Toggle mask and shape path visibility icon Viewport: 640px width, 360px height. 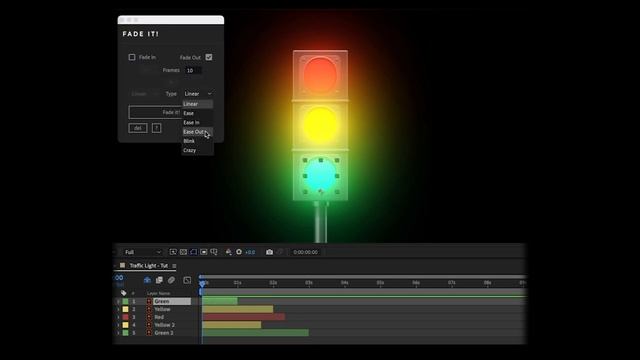pos(193,252)
